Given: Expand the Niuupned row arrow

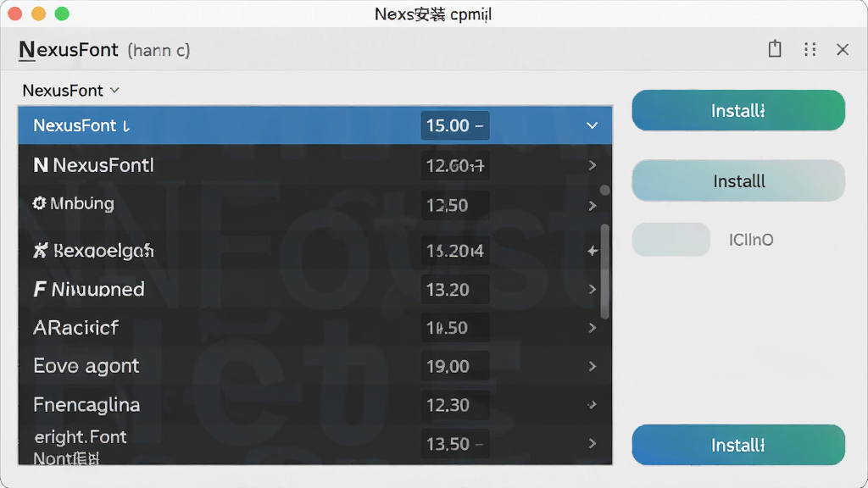Looking at the screenshot, I should pyautogui.click(x=593, y=290).
